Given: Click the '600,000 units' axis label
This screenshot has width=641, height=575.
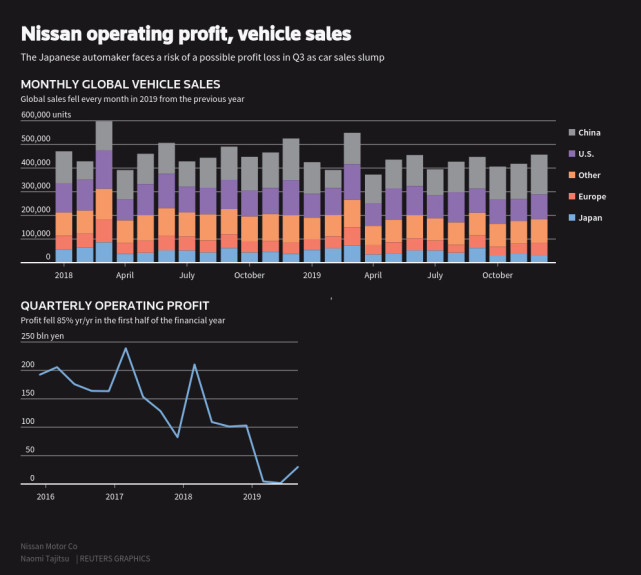Looking at the screenshot, I should [46, 115].
